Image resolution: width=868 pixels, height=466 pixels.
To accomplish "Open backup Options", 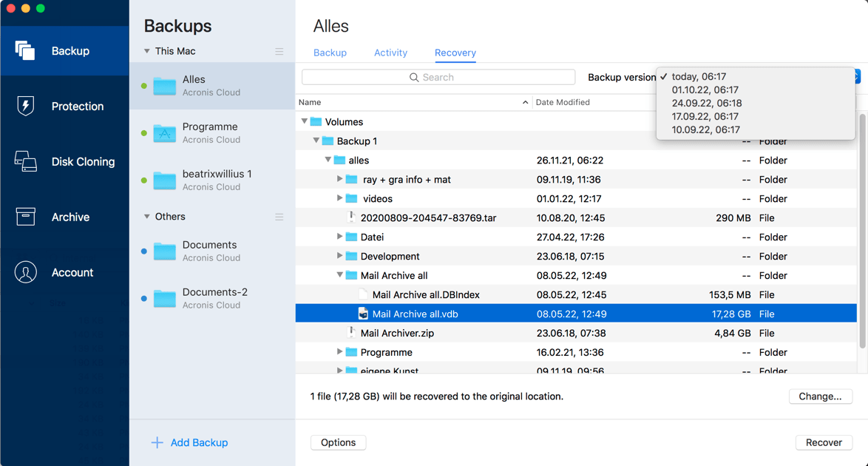I will tap(338, 442).
